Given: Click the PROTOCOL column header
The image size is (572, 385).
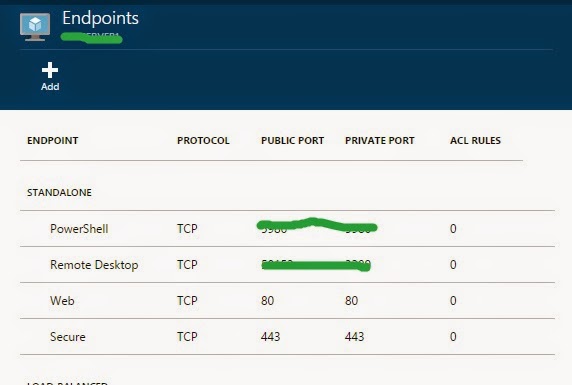Looking at the screenshot, I should pos(203,140).
